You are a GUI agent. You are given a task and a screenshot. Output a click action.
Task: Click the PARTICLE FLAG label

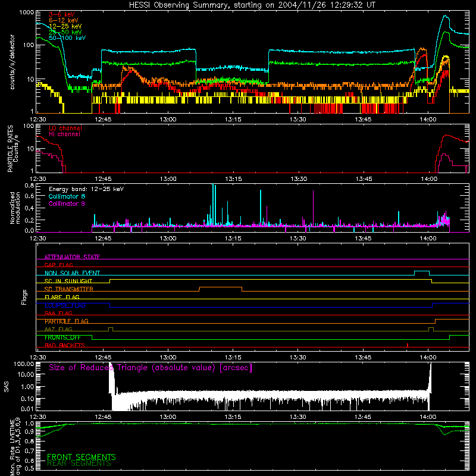point(67,321)
